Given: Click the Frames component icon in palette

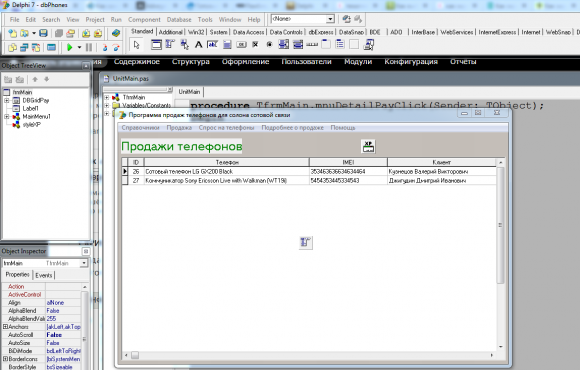Looking at the screenshot, I should [x=156, y=45].
